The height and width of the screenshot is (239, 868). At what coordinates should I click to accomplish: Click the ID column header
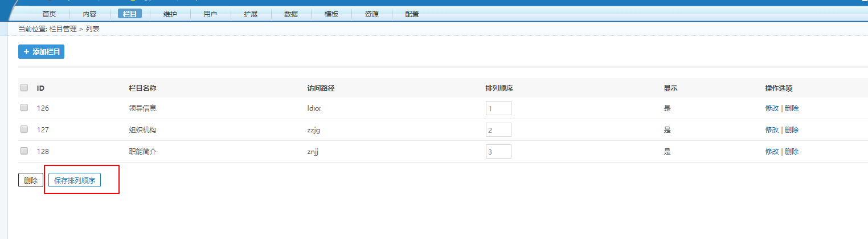pyautogui.click(x=41, y=88)
